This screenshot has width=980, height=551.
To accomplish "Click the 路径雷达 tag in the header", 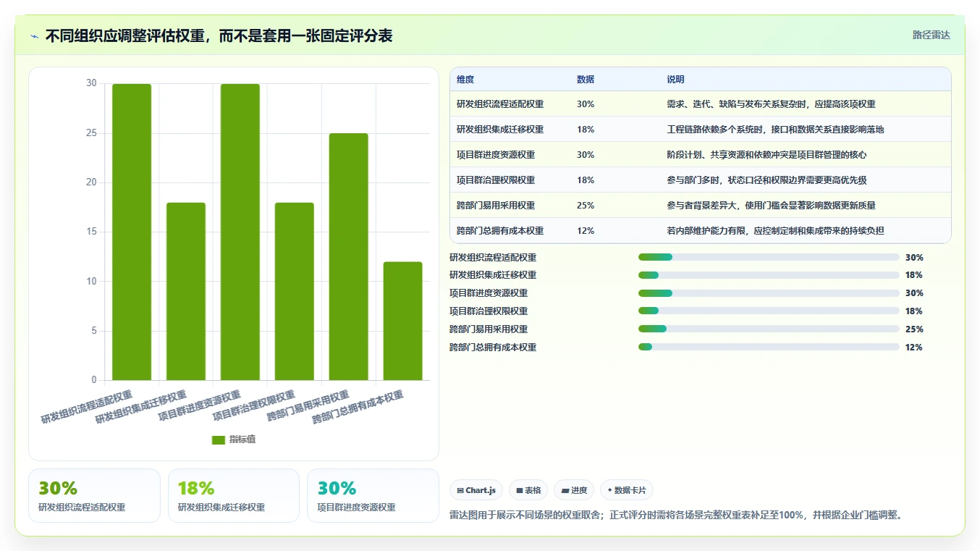I will pyautogui.click(x=931, y=35).
